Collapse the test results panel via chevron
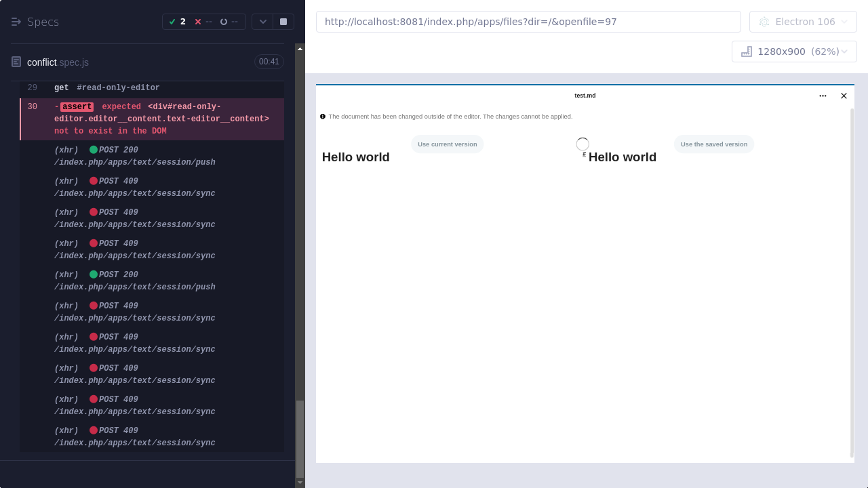The width and height of the screenshot is (868, 488). (263, 21)
